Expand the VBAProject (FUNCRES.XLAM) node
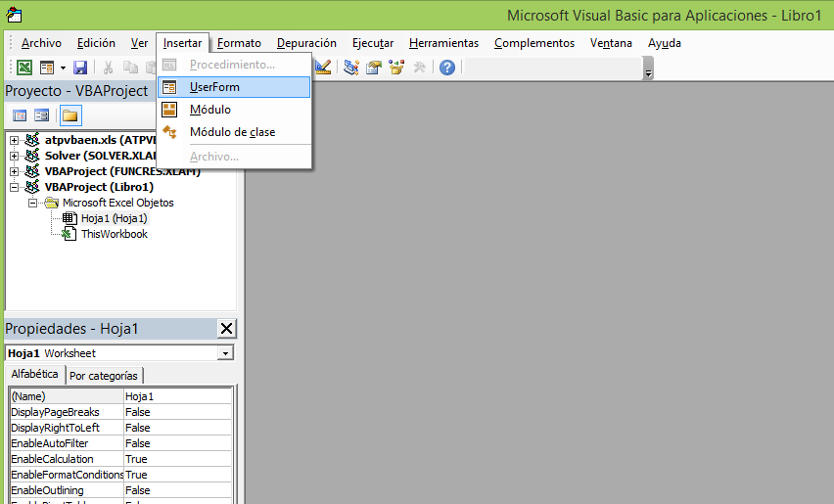Viewport: 834px width, 504px height. click(x=15, y=171)
